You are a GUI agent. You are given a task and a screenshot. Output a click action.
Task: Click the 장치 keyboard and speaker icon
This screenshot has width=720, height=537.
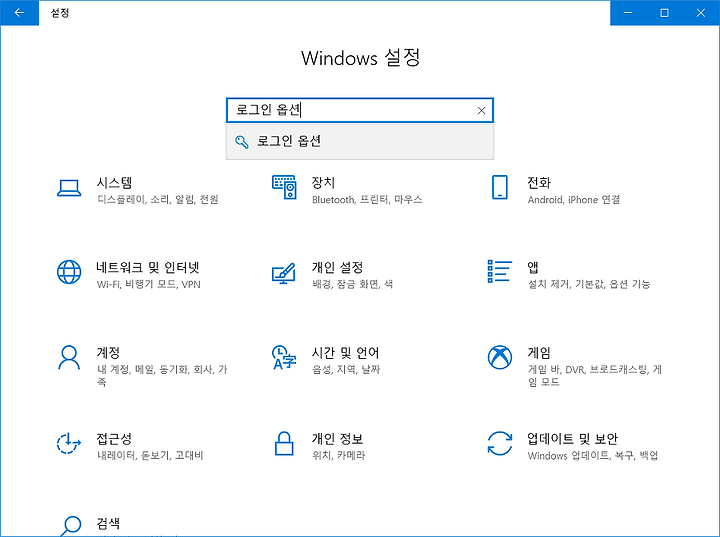tap(284, 187)
